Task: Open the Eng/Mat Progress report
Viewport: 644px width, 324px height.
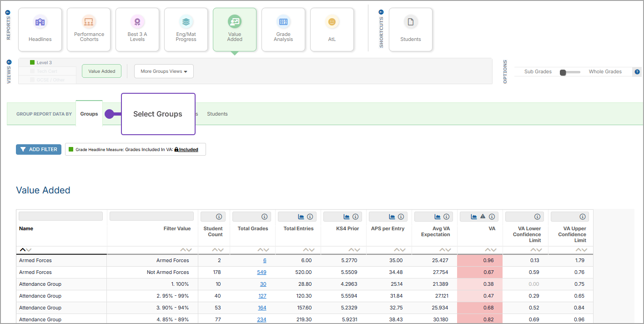Action: pos(186,29)
